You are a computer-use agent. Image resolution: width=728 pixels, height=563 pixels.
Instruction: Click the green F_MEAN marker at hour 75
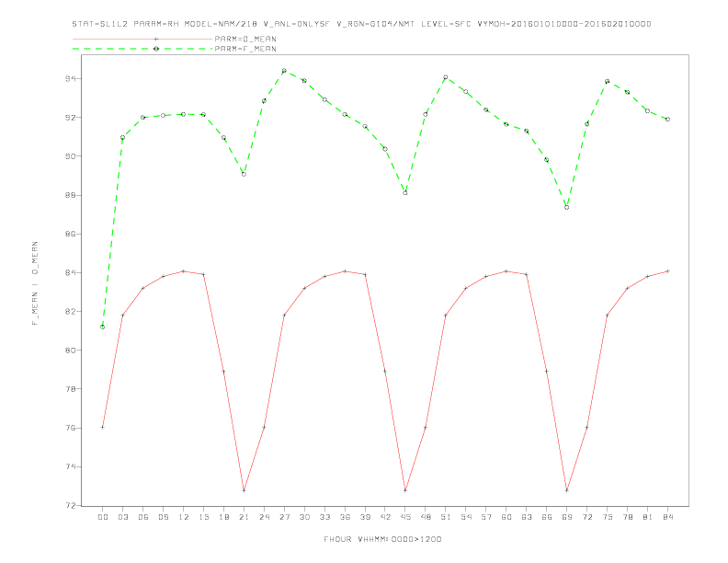tap(608, 81)
